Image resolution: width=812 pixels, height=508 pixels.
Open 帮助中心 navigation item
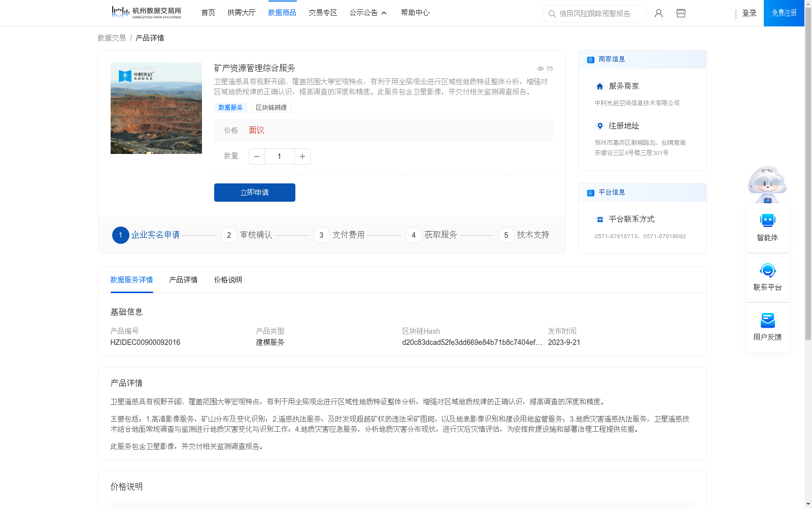pos(415,13)
